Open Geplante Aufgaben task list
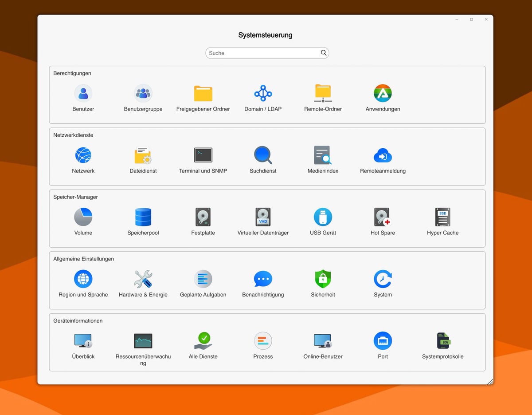The width and height of the screenshot is (532, 415). pyautogui.click(x=203, y=279)
